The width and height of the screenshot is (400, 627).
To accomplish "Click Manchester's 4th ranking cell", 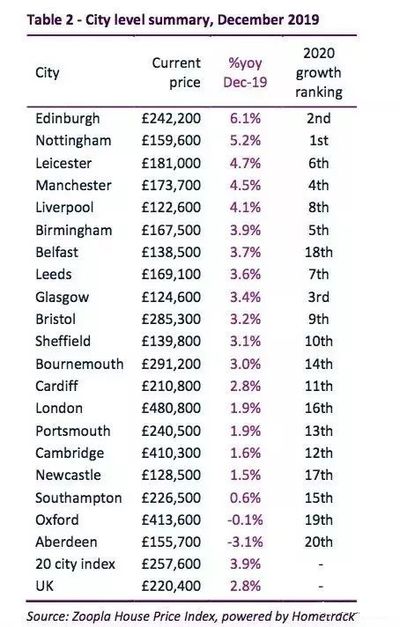I will [318, 185].
